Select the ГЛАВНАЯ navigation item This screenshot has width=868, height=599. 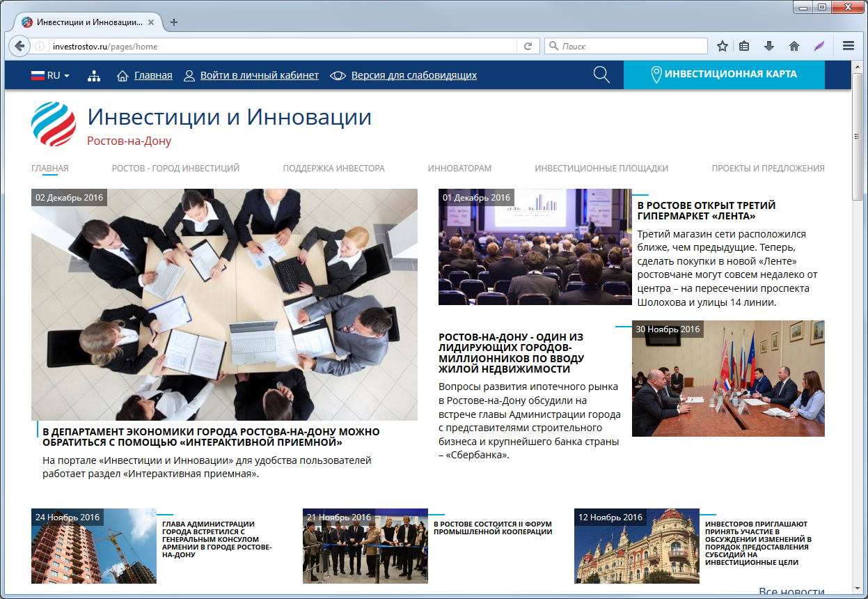point(50,168)
